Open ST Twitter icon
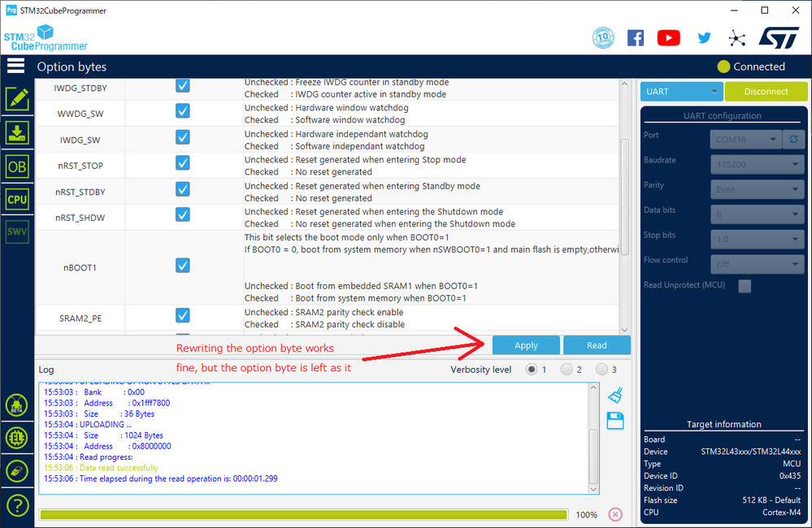 (x=704, y=38)
